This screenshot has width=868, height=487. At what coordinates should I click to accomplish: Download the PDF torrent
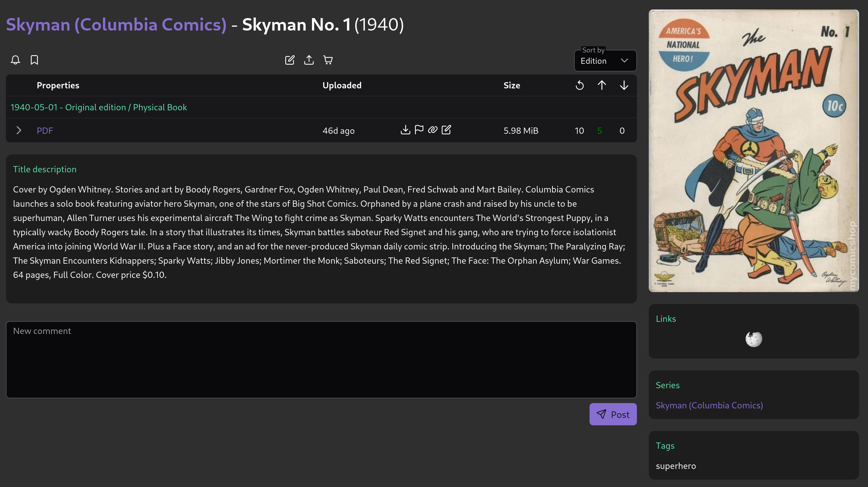tap(405, 130)
